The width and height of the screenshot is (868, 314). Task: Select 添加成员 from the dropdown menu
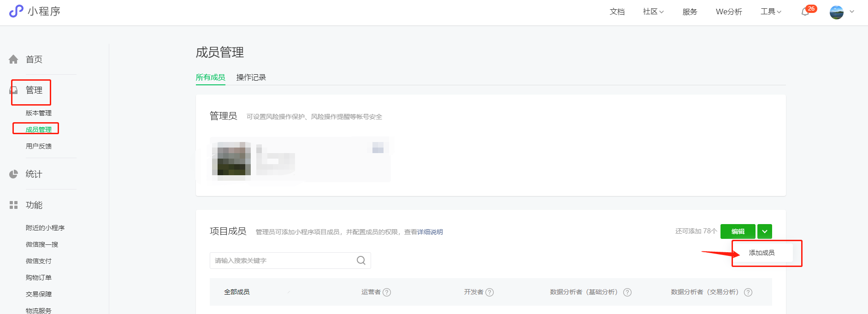pos(762,253)
